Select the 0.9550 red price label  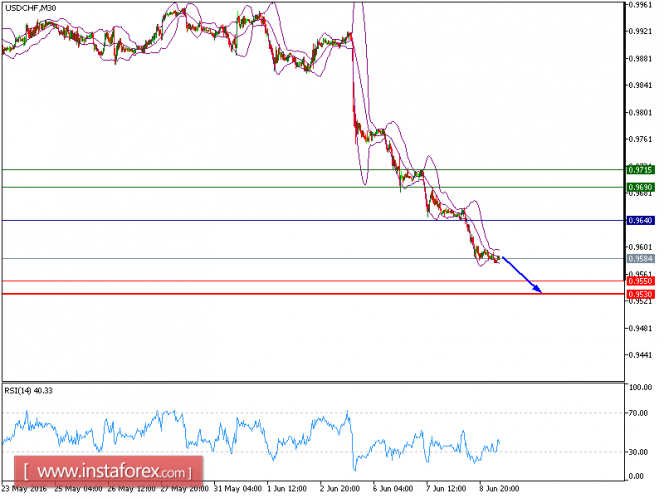pos(640,281)
